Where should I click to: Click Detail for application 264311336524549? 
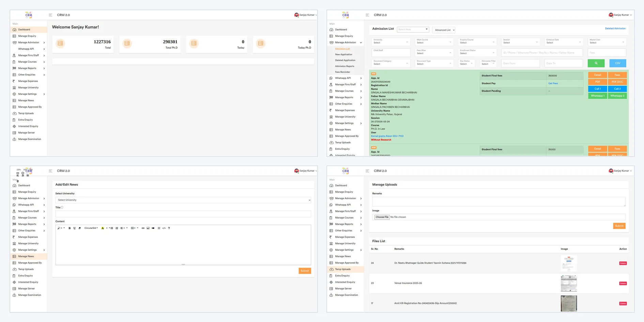pyautogui.click(x=598, y=75)
